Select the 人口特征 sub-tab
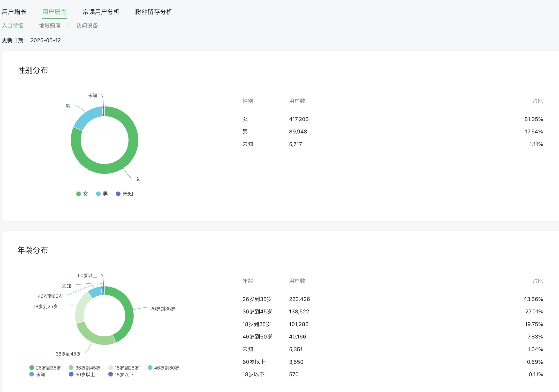559x392 pixels. [x=13, y=26]
